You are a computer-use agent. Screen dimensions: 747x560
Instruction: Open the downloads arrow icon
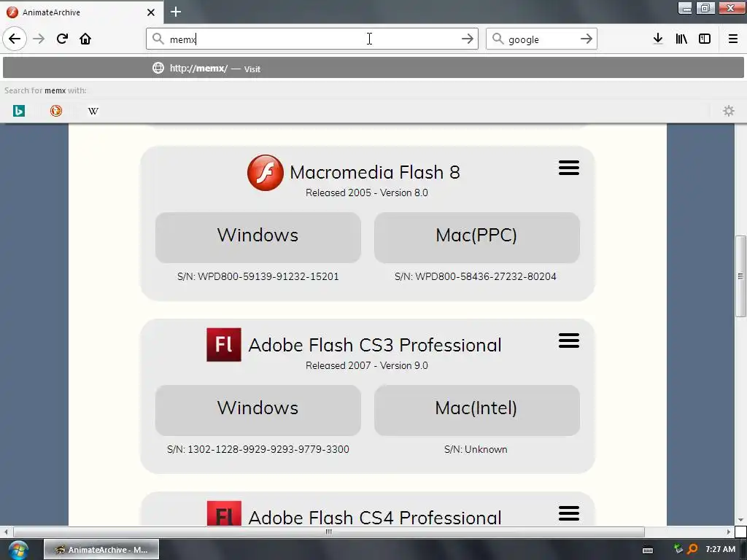click(658, 39)
